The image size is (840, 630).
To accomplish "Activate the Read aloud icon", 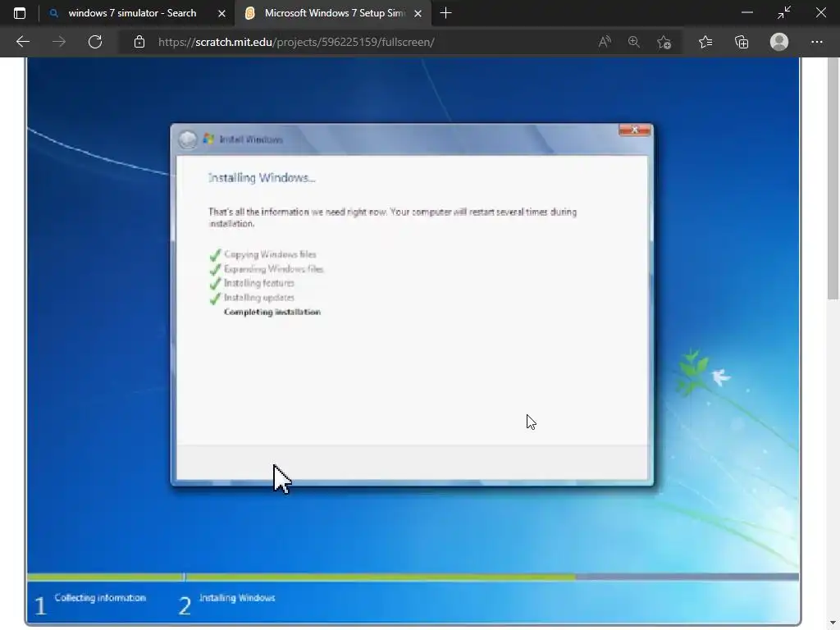I will point(605,42).
